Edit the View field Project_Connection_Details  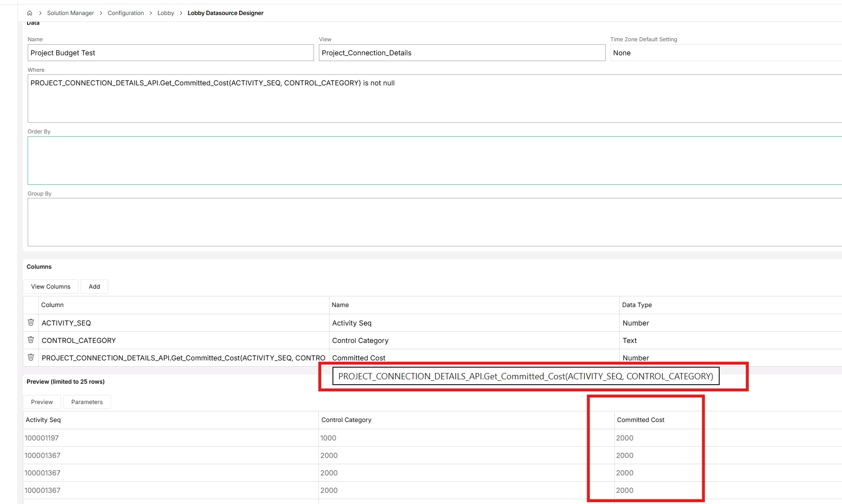point(462,53)
